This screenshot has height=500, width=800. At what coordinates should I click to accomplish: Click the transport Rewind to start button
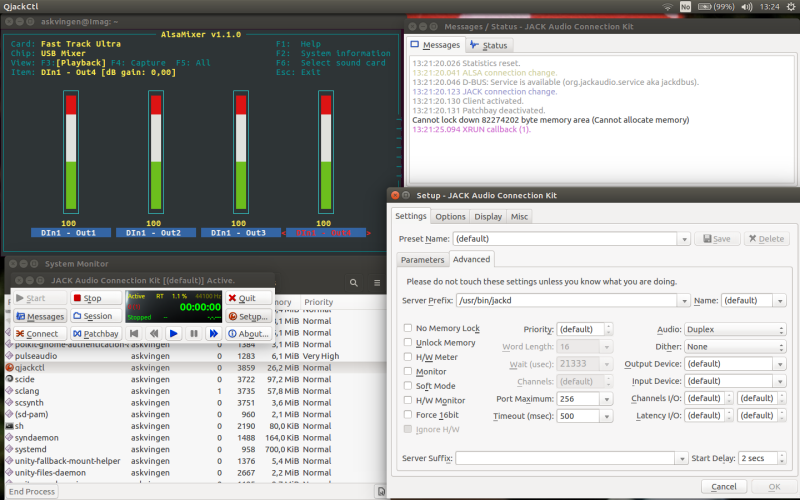pyautogui.click(x=134, y=333)
